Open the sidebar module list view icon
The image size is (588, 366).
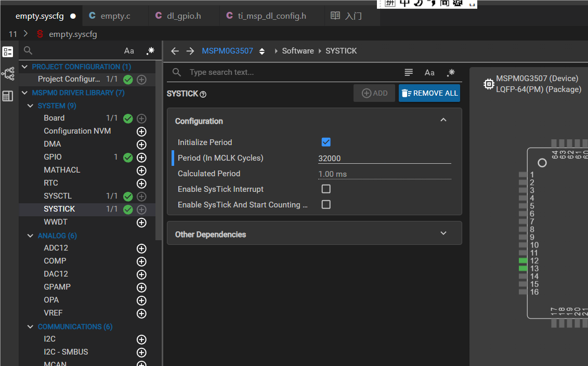(8, 52)
